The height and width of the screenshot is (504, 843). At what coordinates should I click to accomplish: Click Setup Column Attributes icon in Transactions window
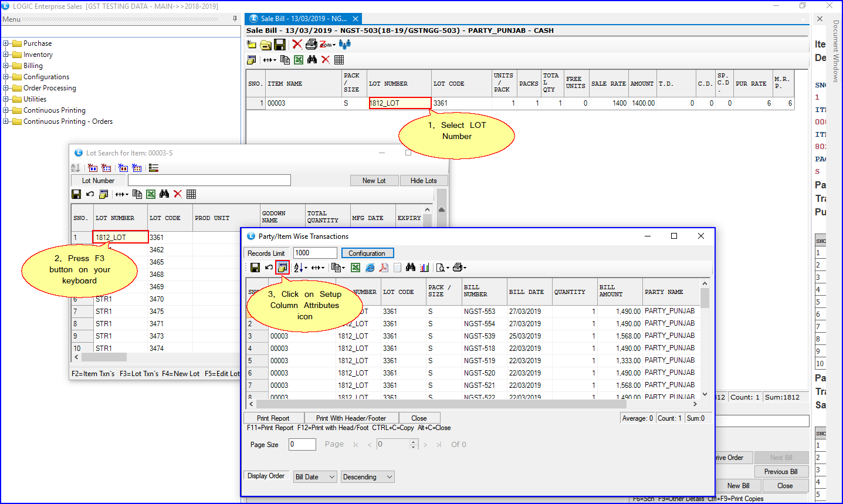[282, 268]
